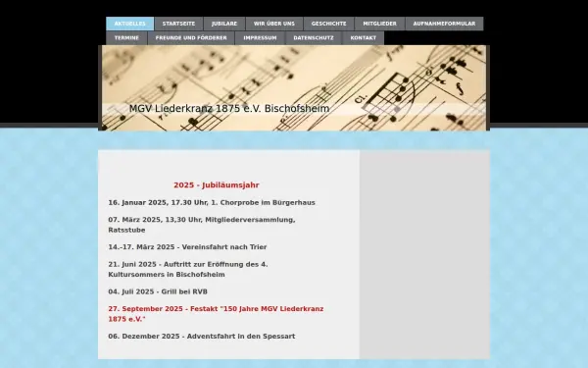Click the 16. Januar 2025 Chorprobe entry
Image resolution: width=588 pixels, height=368 pixels.
[212, 203]
